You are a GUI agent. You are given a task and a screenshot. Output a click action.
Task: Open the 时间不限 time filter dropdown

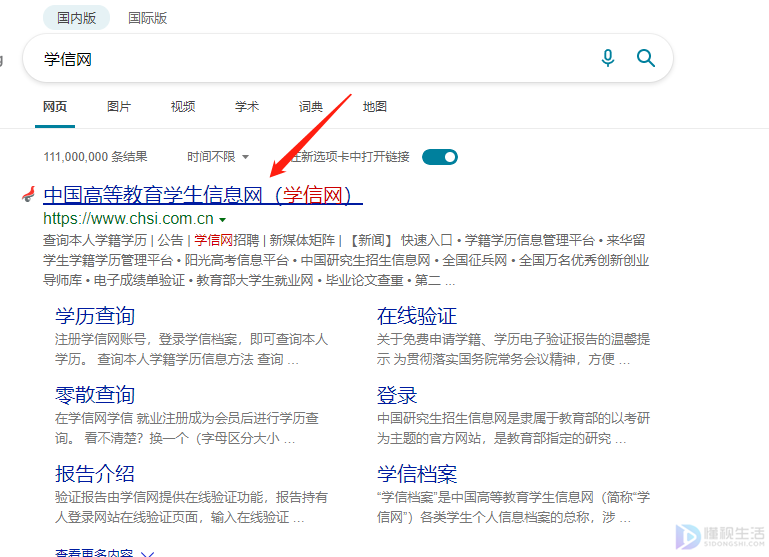tap(218, 157)
